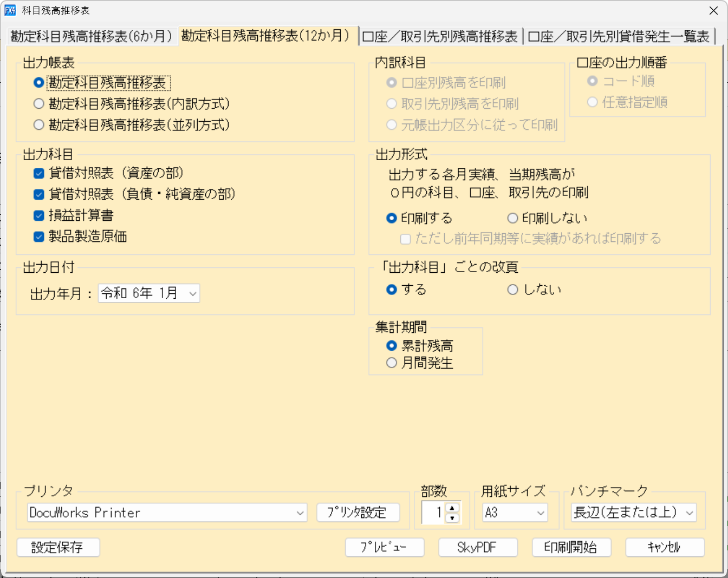Viewport: 728px width, 578px height.
Task: Select 勘定科目残高推移表(内訳方式) output format
Action: click(x=38, y=103)
